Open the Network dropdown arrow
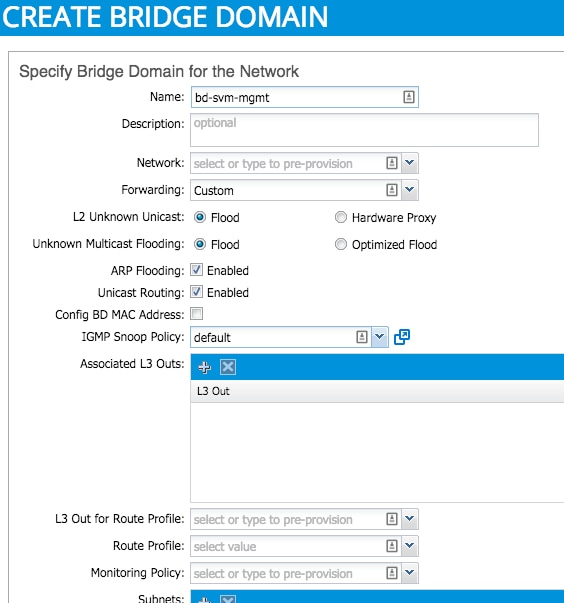The width and height of the screenshot is (564, 603). (x=410, y=163)
